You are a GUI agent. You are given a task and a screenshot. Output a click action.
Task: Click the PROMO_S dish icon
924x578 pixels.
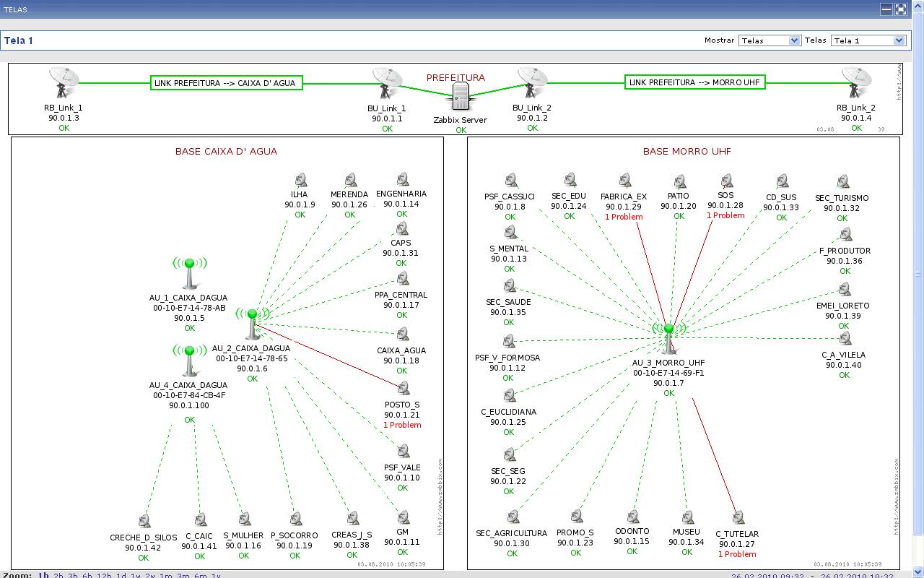coord(576,517)
